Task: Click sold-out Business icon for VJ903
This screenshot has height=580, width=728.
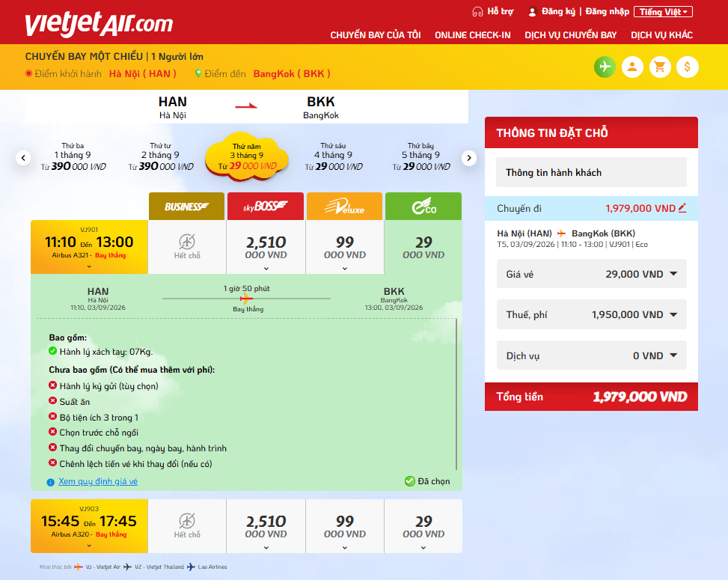Action: click(187, 521)
